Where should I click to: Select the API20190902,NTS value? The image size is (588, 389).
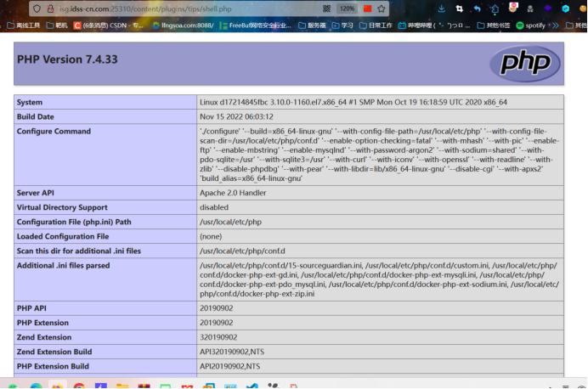[230, 366]
